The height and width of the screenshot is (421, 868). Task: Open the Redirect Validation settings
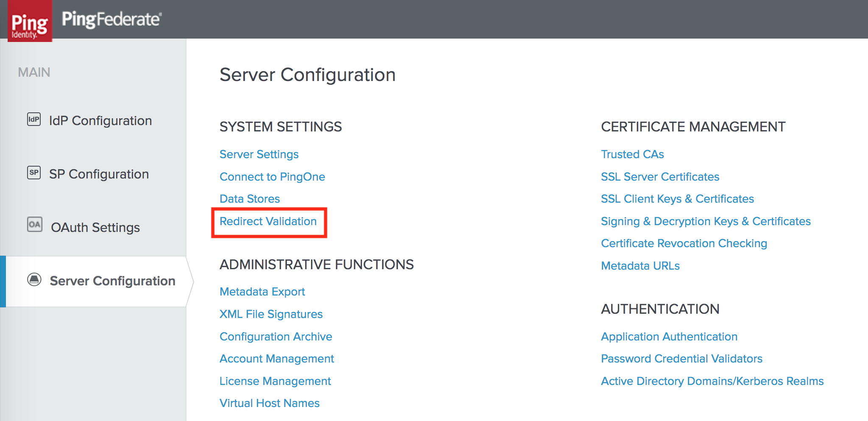tap(268, 221)
